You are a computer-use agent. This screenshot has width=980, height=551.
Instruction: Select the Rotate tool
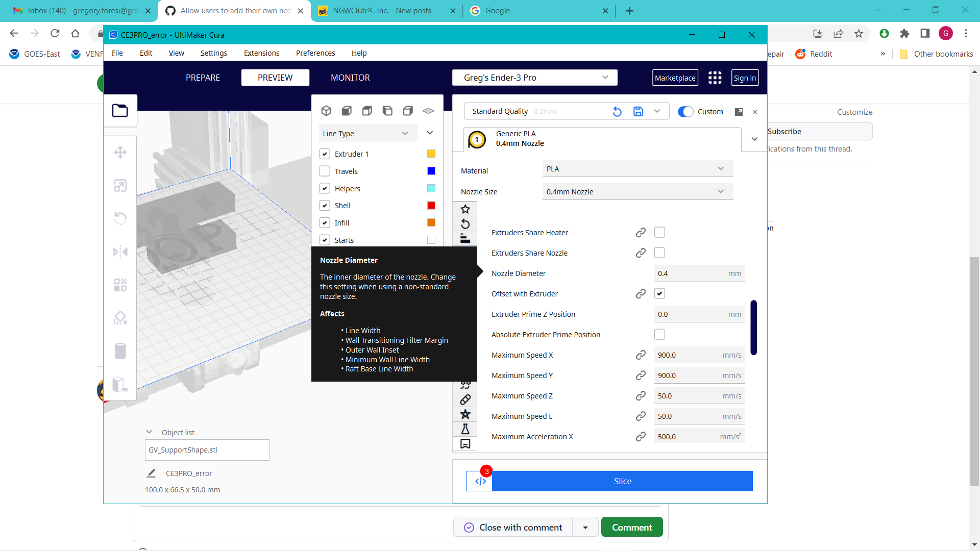[120, 218]
